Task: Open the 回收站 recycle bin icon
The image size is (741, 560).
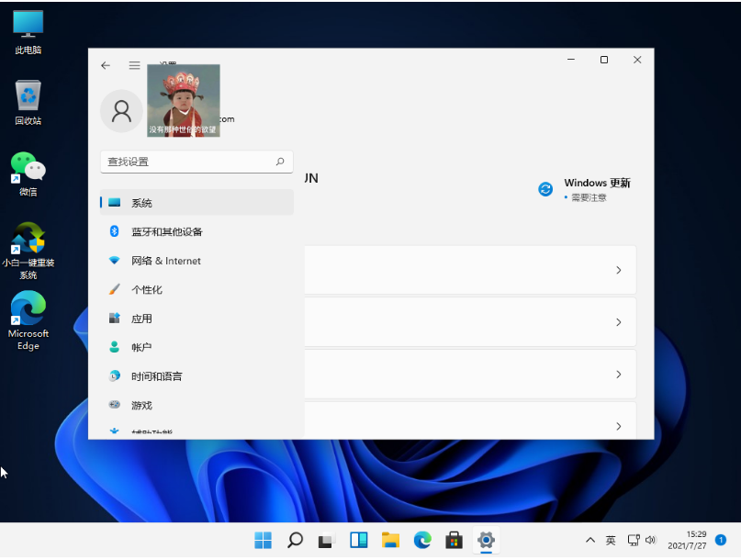Action: (28, 101)
